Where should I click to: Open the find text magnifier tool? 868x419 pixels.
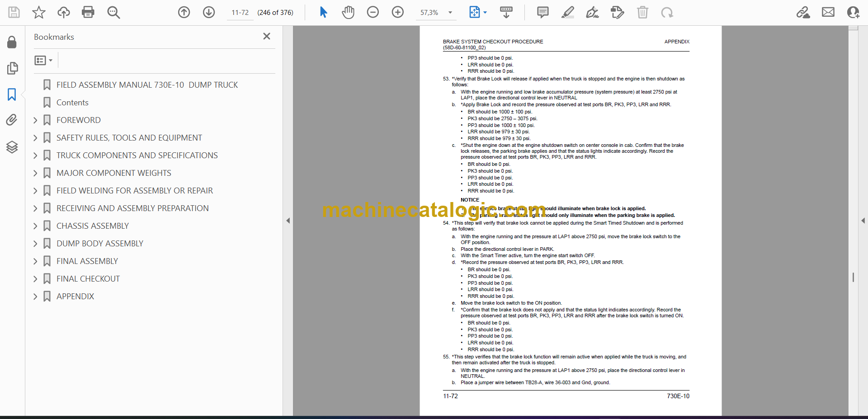click(x=113, y=12)
